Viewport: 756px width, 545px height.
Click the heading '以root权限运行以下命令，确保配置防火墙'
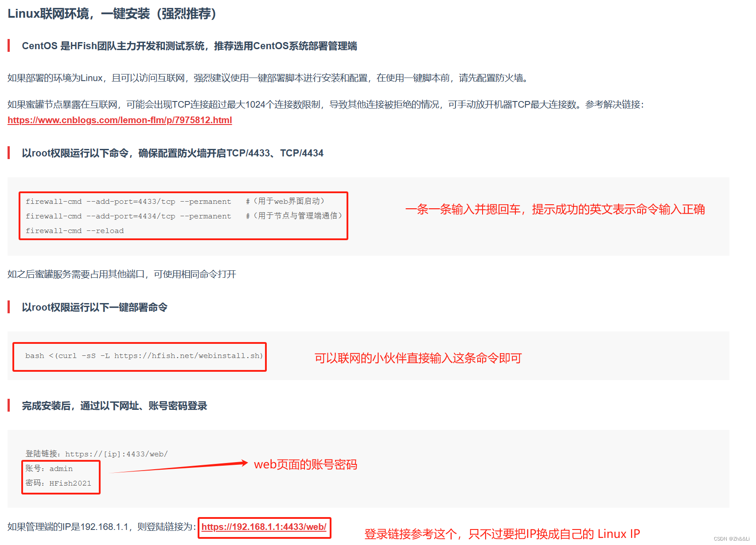point(172,153)
